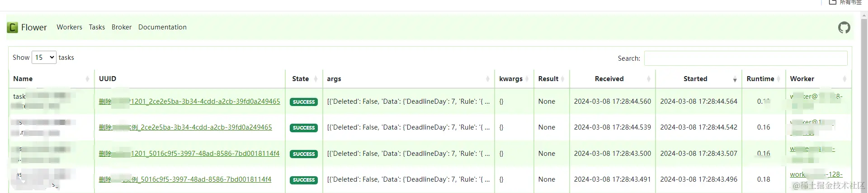
Task: Sort by args column arrow
Action: [x=487, y=79]
